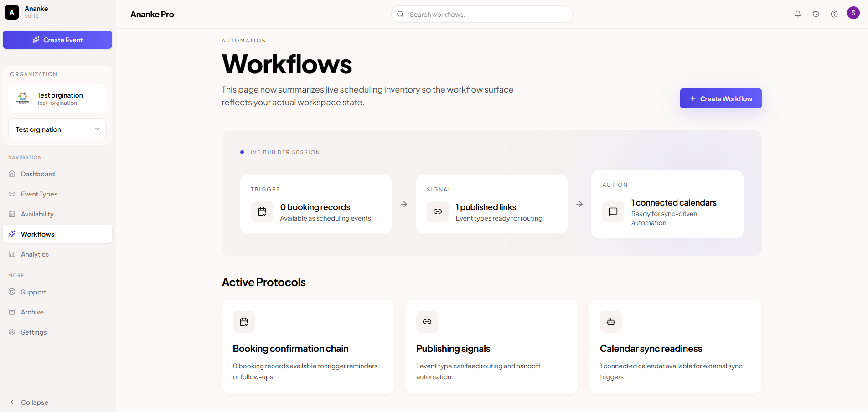Go to Event Types page
The width and height of the screenshot is (868, 412).
(57, 194)
